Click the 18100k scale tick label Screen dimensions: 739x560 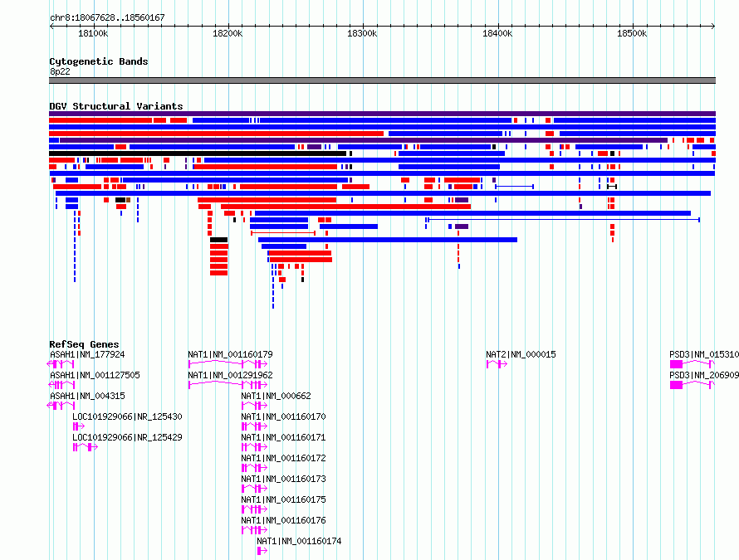pos(93,33)
